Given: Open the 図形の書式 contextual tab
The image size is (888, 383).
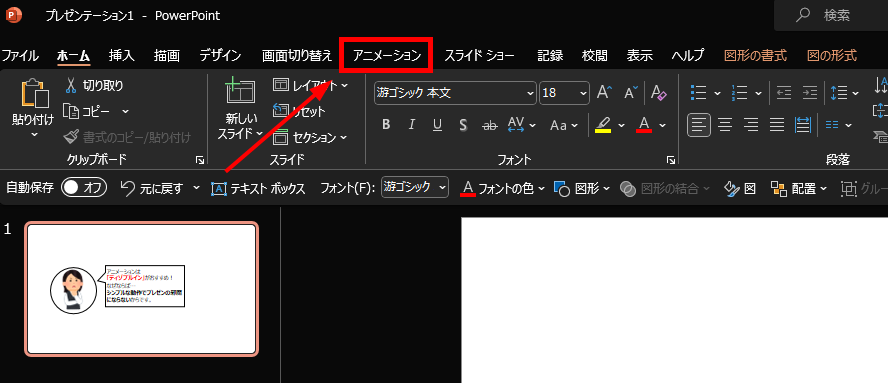Looking at the screenshot, I should click(x=755, y=56).
